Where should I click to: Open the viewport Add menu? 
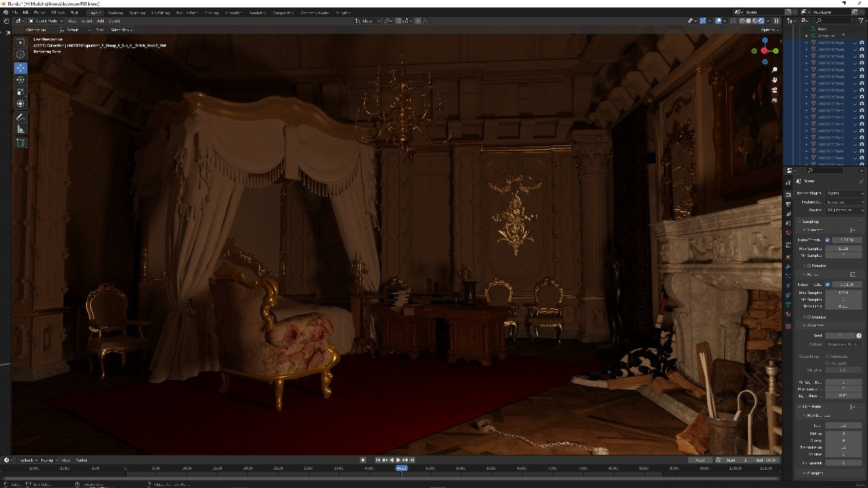coord(100,21)
